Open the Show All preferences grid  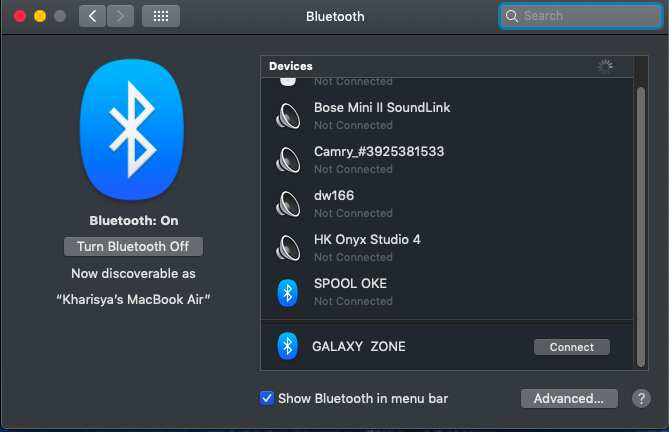pos(161,16)
